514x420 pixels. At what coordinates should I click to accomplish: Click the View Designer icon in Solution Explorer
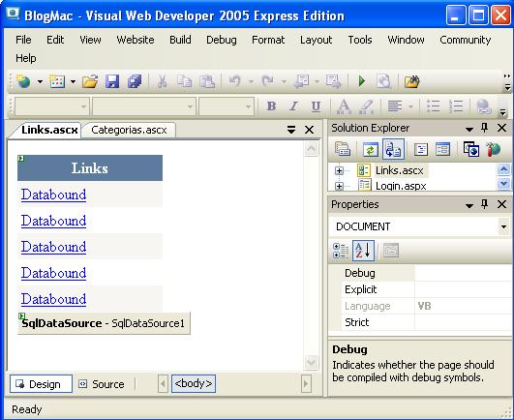tap(443, 150)
